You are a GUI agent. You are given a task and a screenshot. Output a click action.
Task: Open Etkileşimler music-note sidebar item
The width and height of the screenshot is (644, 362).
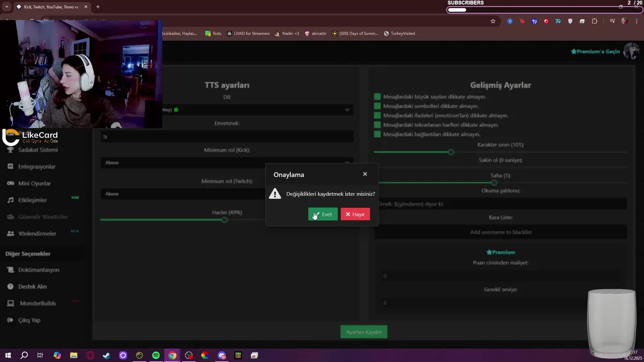27,200
